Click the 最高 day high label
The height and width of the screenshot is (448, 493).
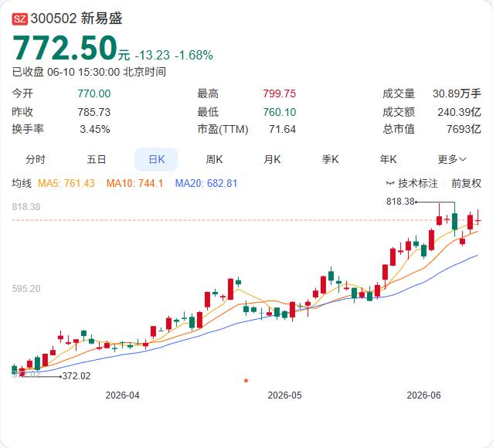(x=208, y=93)
